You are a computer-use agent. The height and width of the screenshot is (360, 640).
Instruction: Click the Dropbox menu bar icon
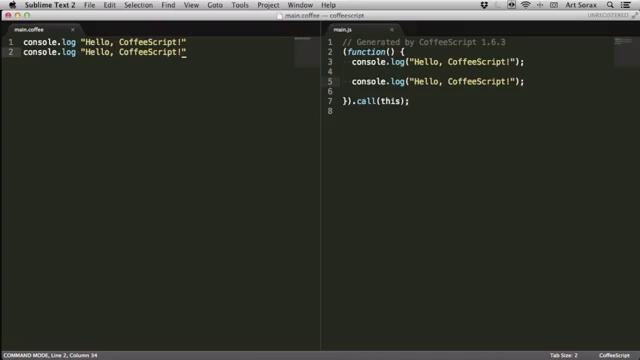tap(484, 5)
